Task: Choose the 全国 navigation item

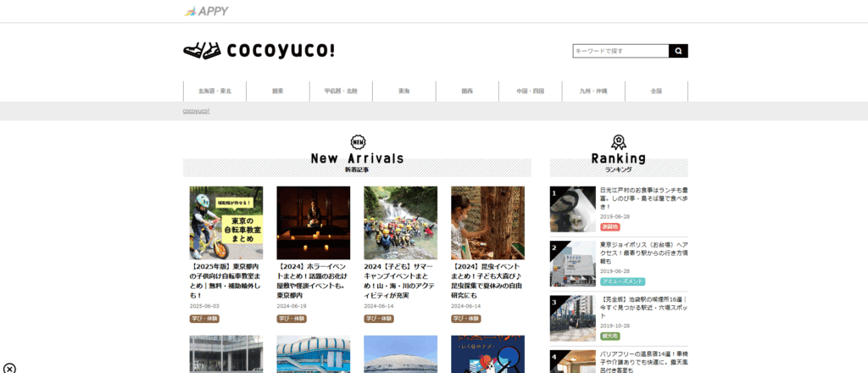Action: (x=656, y=92)
